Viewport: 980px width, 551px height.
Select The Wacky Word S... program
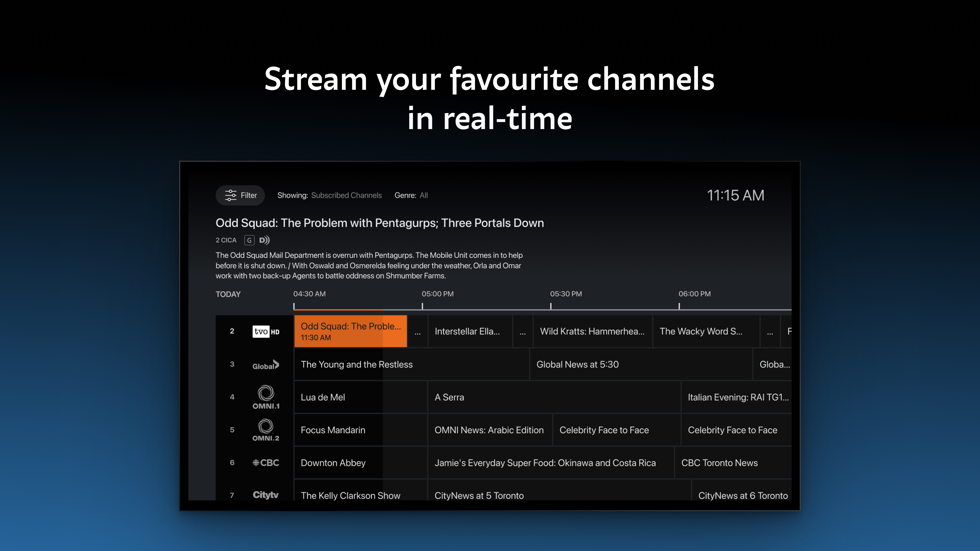pos(706,332)
